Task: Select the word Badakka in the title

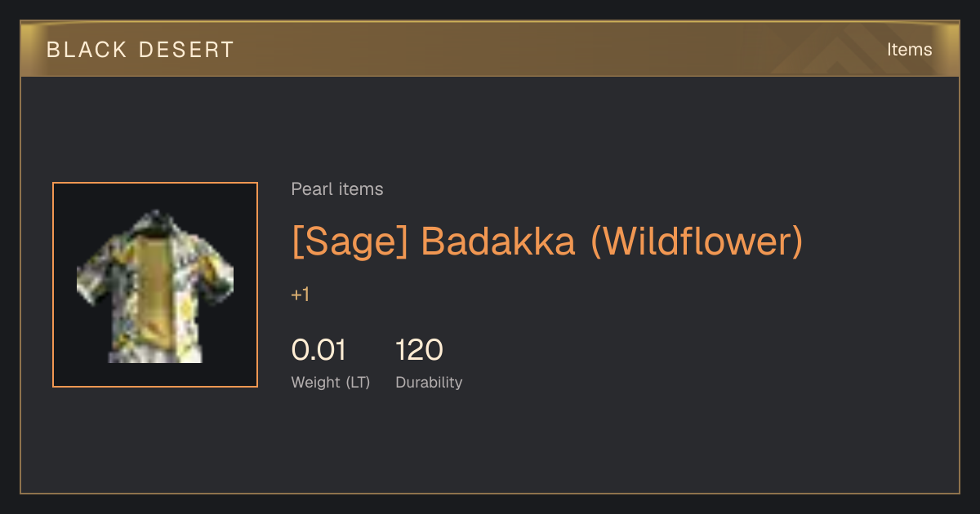Action: (x=499, y=241)
